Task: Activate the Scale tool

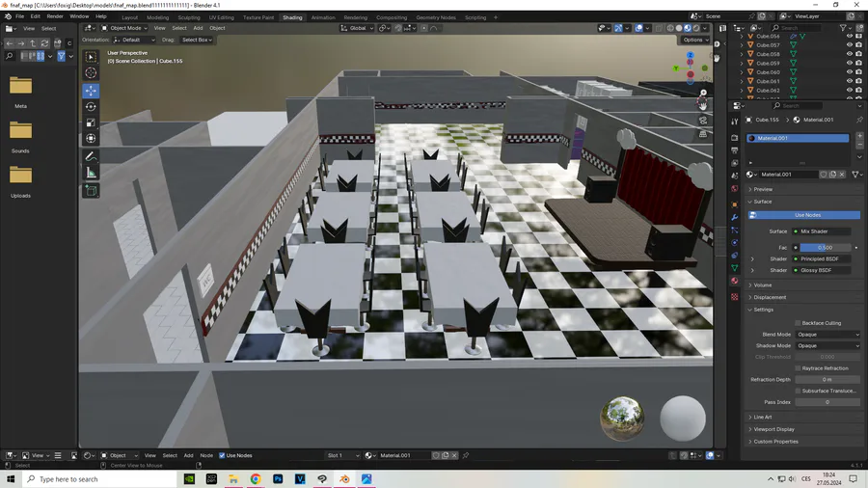Action: click(x=91, y=122)
